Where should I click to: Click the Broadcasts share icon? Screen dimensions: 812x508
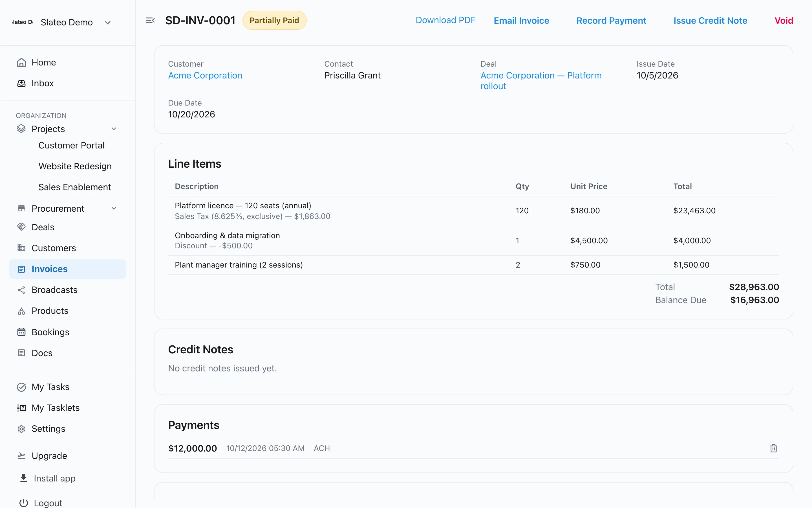21,290
